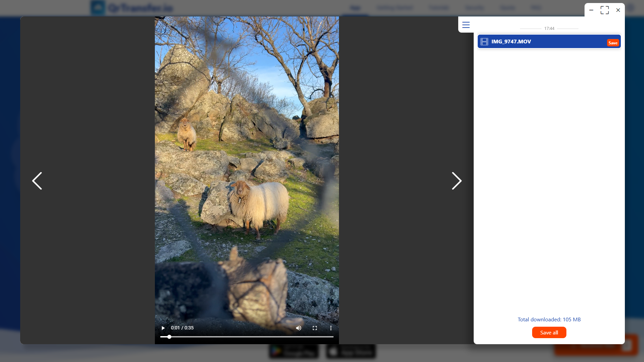The height and width of the screenshot is (362, 644).
Task: Click the video progress bar
Action: tap(247, 337)
